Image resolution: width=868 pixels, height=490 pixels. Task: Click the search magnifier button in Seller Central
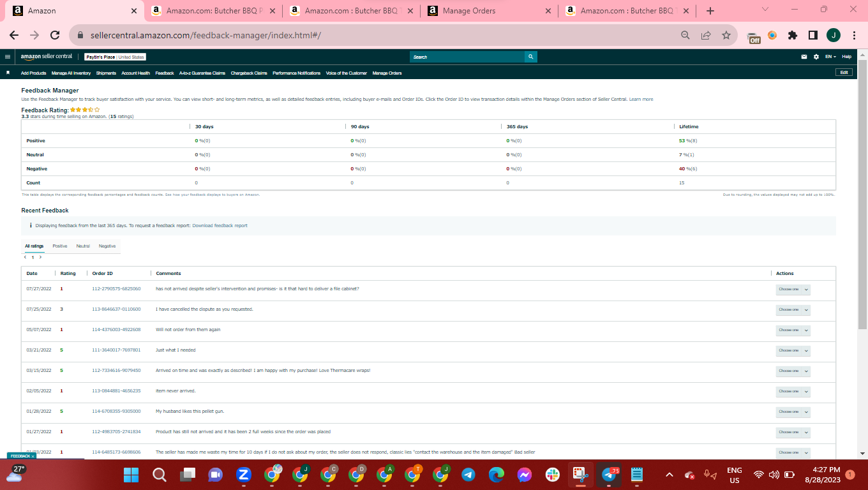click(x=531, y=57)
